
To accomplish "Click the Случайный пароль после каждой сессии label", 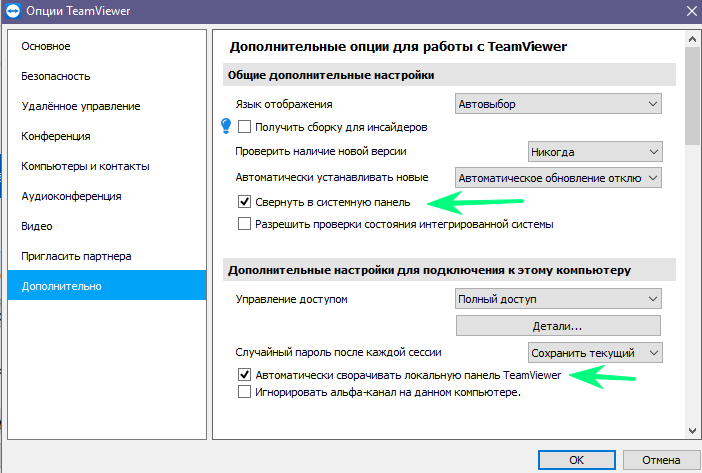I will [x=338, y=353].
